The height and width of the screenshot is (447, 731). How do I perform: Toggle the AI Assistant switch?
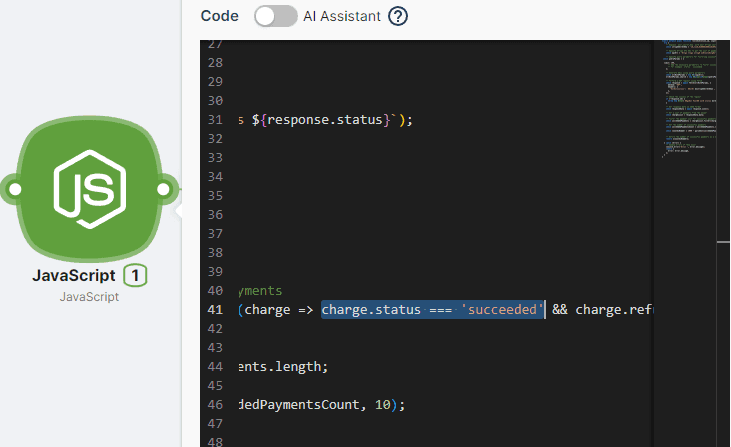coord(276,16)
